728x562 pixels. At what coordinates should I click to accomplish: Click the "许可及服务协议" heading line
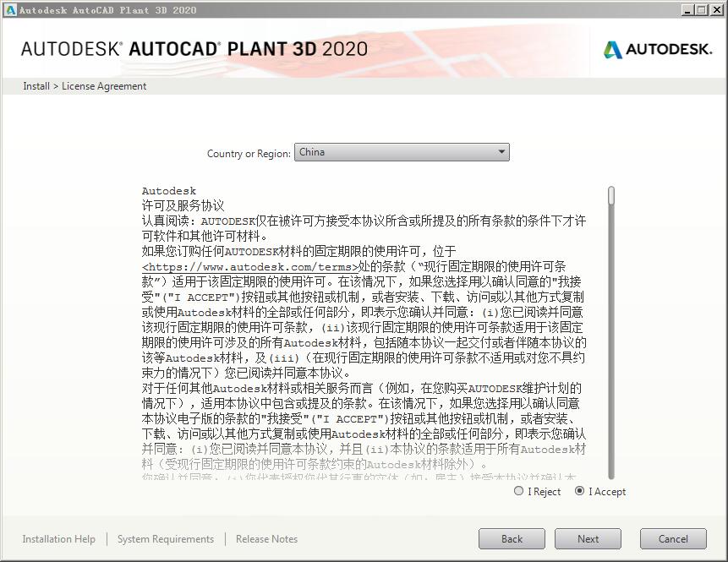click(183, 205)
